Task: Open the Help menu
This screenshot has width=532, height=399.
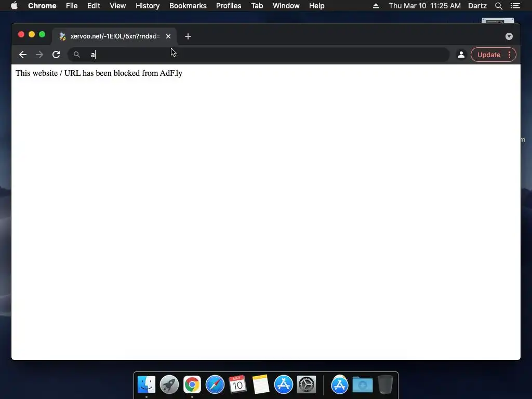Action: pyautogui.click(x=316, y=6)
